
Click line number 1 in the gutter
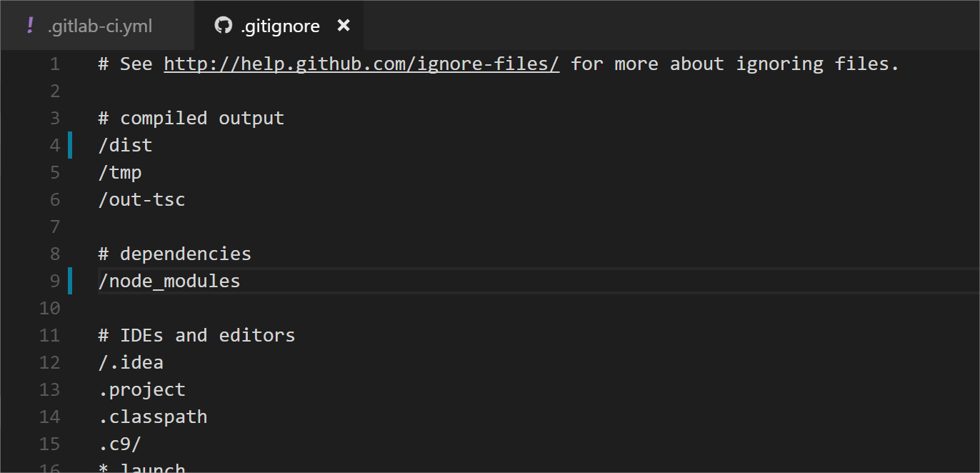coord(55,64)
